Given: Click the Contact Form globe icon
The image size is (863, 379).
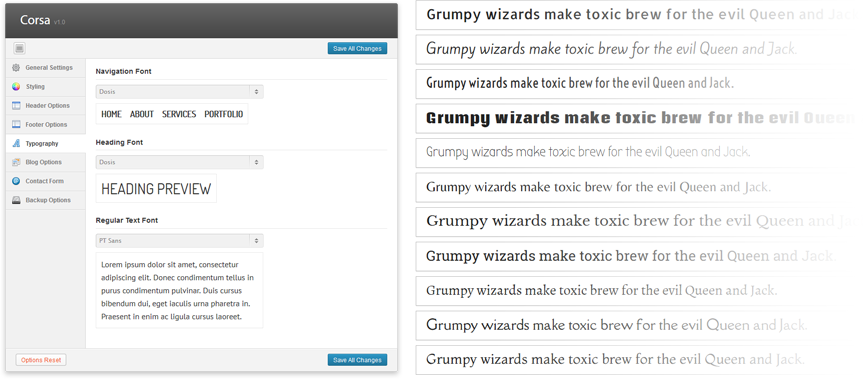Looking at the screenshot, I should [16, 181].
